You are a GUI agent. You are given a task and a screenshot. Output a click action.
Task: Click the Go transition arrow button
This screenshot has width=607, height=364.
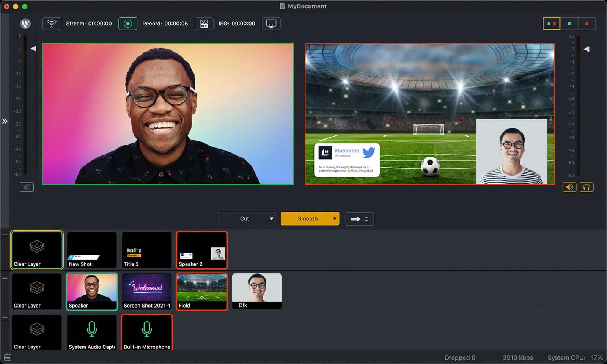tap(359, 219)
